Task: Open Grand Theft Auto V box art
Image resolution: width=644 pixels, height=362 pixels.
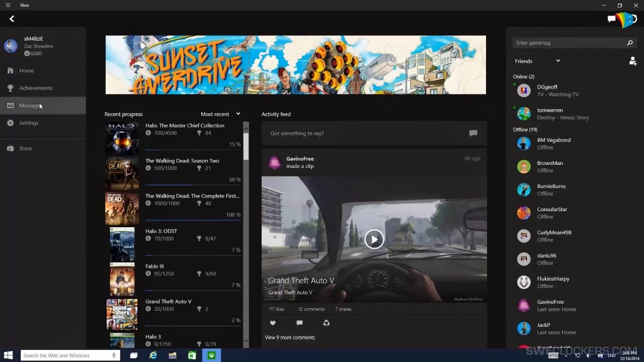Action: tap(122, 314)
